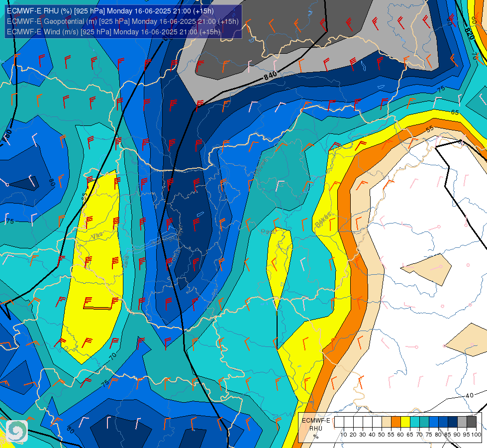Select the ECMWF-E Wind layer title line

(x=114, y=32)
